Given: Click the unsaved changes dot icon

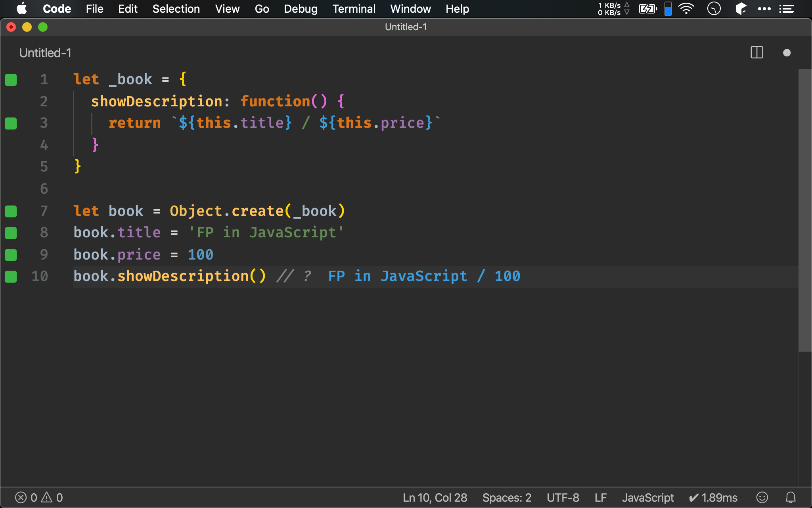Looking at the screenshot, I should click(x=787, y=53).
